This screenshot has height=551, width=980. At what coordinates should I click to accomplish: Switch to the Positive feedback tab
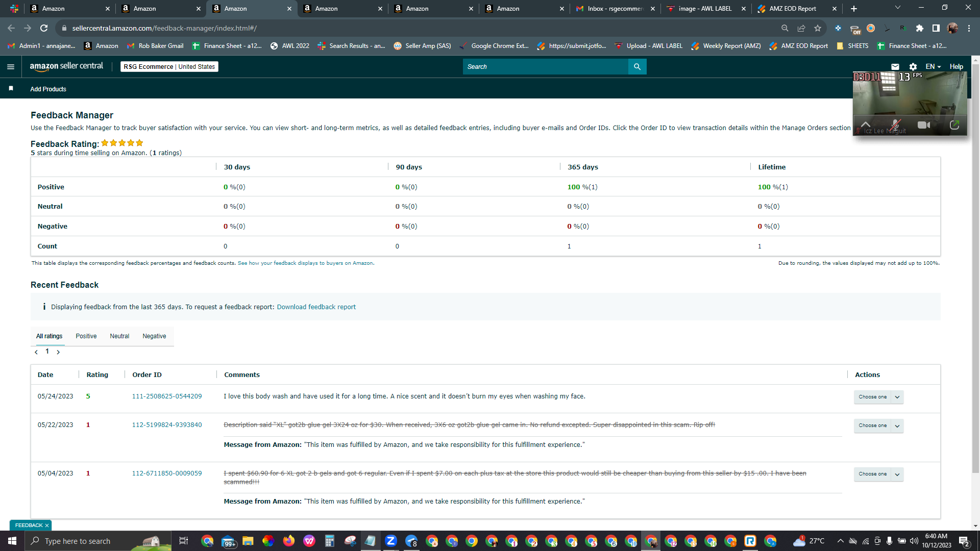pos(86,336)
